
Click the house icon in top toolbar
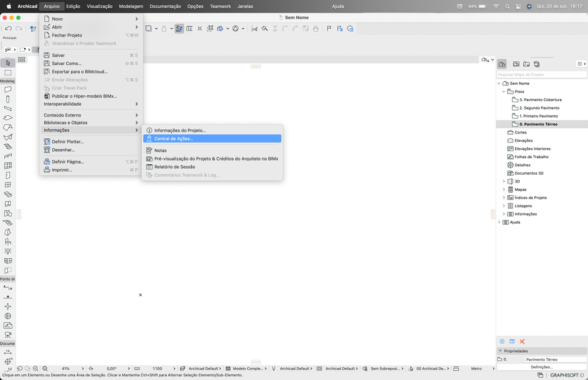pyautogui.click(x=315, y=28)
